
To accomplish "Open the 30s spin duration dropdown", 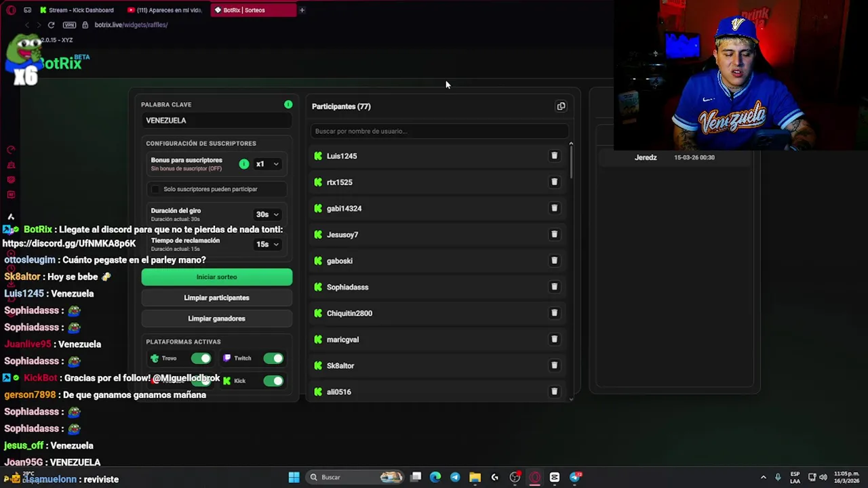I will point(267,214).
